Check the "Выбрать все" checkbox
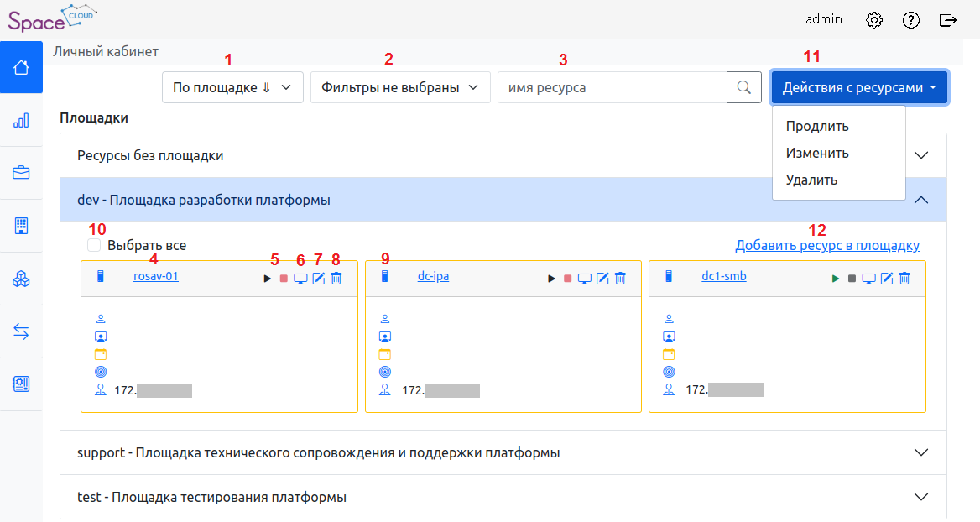This screenshot has height=522, width=980. 94,245
